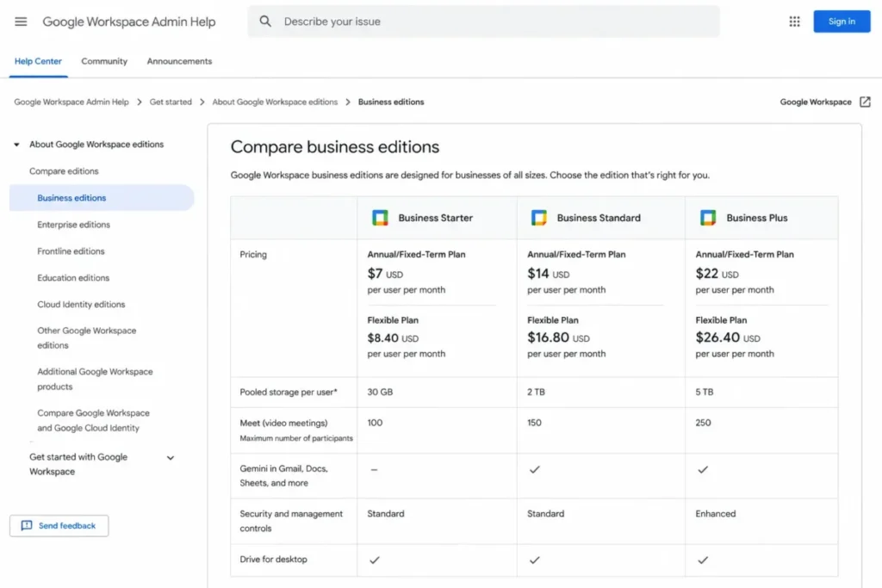The width and height of the screenshot is (882, 588).
Task: Click the Compare business editions heading
Action: tap(335, 146)
